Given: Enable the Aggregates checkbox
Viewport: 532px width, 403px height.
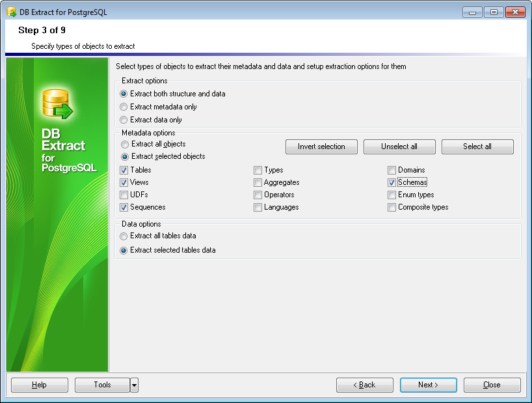Looking at the screenshot, I should [x=258, y=183].
